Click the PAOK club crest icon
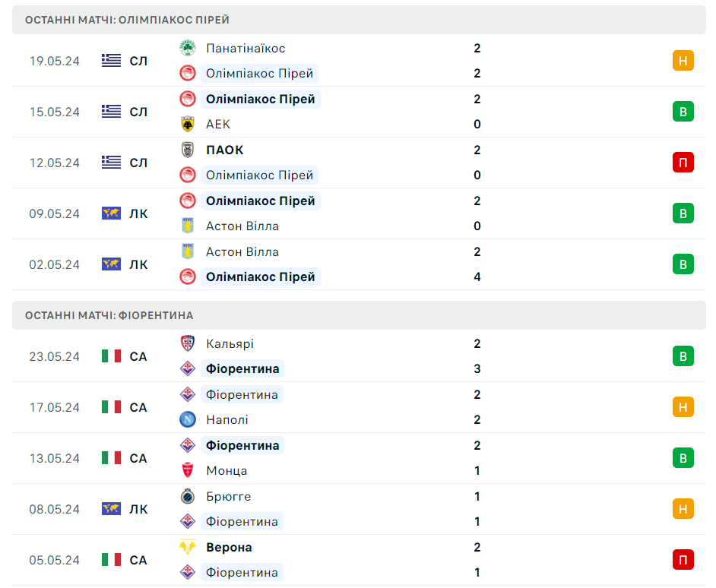The width and height of the screenshot is (716, 588). [x=187, y=150]
